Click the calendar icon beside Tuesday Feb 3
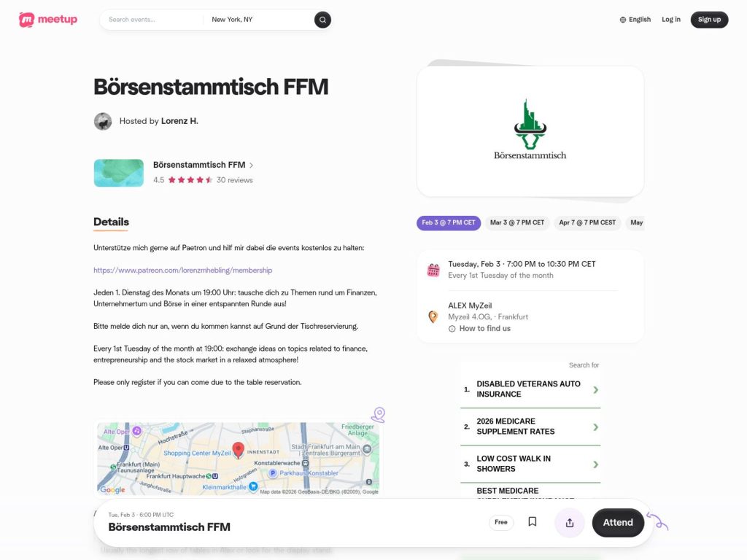 click(x=433, y=269)
